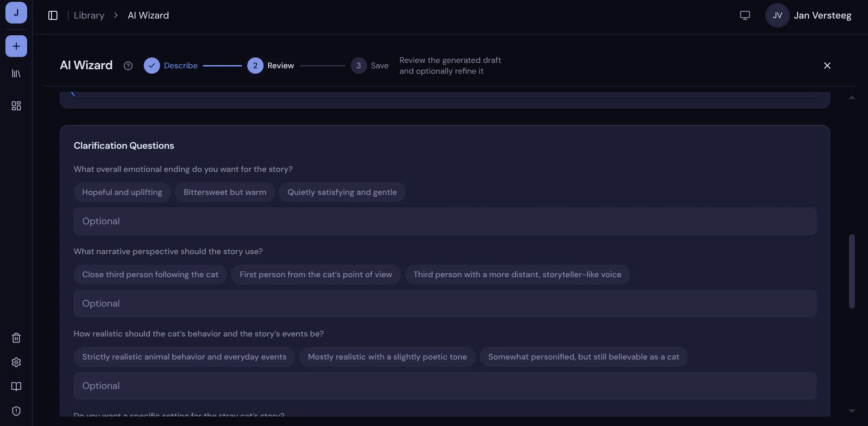Screen dimensions: 868x426
Task: Choose Close third person following the cat
Action: [x=150, y=275]
